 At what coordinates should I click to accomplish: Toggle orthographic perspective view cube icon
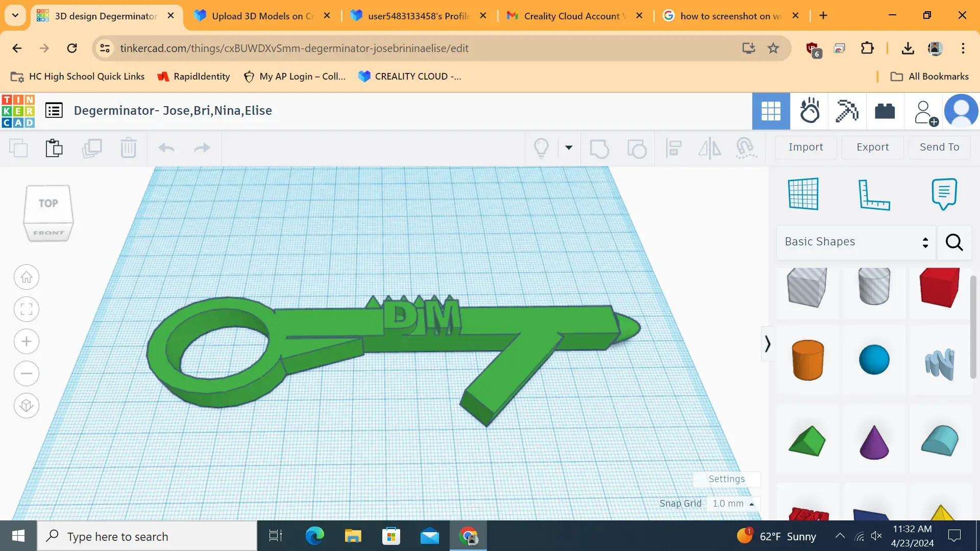pyautogui.click(x=27, y=406)
